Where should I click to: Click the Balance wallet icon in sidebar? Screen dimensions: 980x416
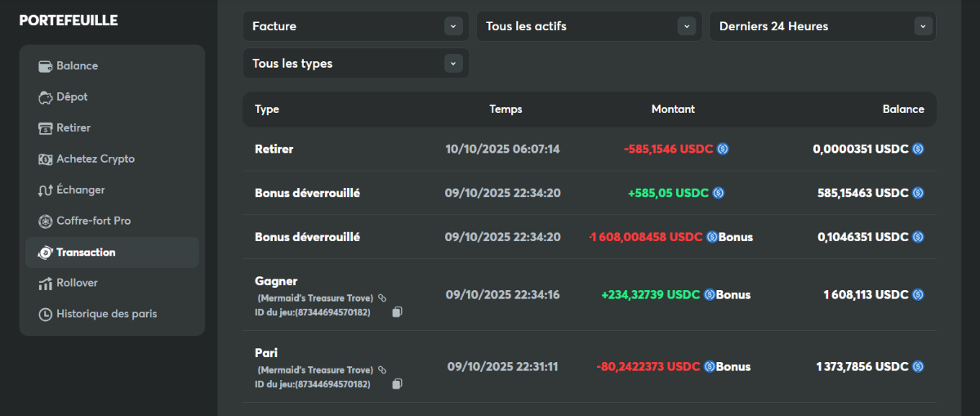46,66
